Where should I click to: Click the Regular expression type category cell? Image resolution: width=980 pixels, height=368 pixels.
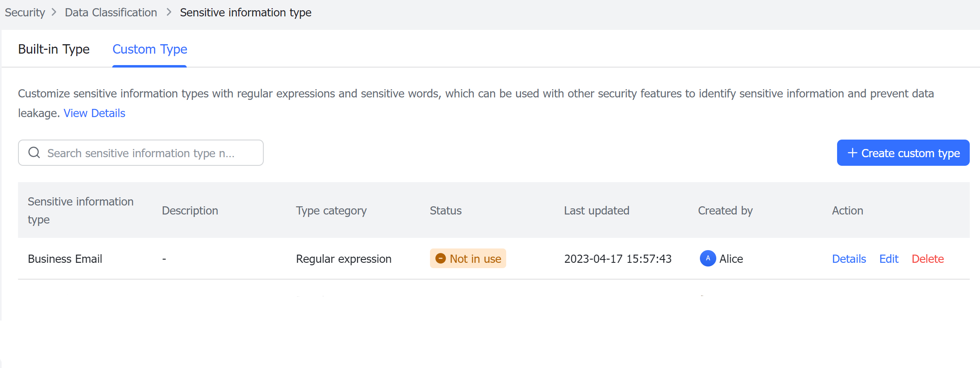(344, 258)
